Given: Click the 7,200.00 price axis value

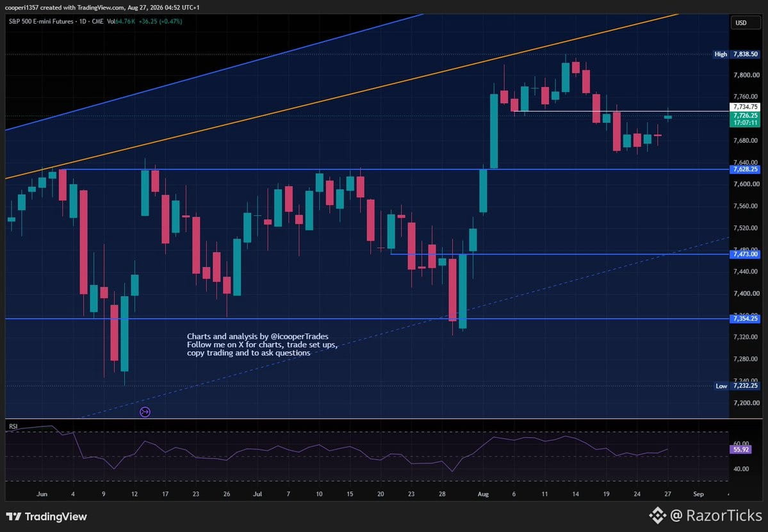Looking at the screenshot, I should (746, 403).
